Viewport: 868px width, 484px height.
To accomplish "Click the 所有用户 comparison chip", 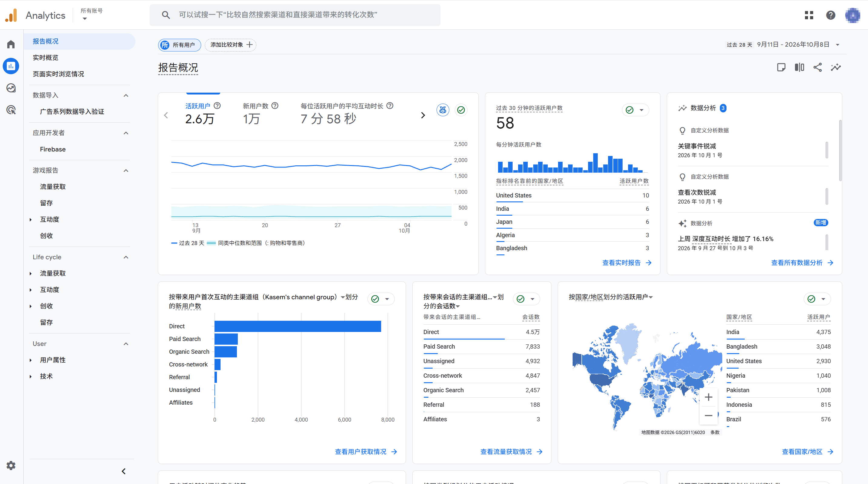I will [179, 45].
